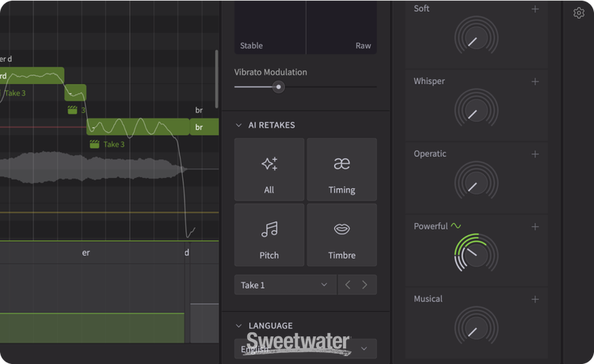Open settings with the gear icon
The height and width of the screenshot is (364, 594).
pos(579,13)
